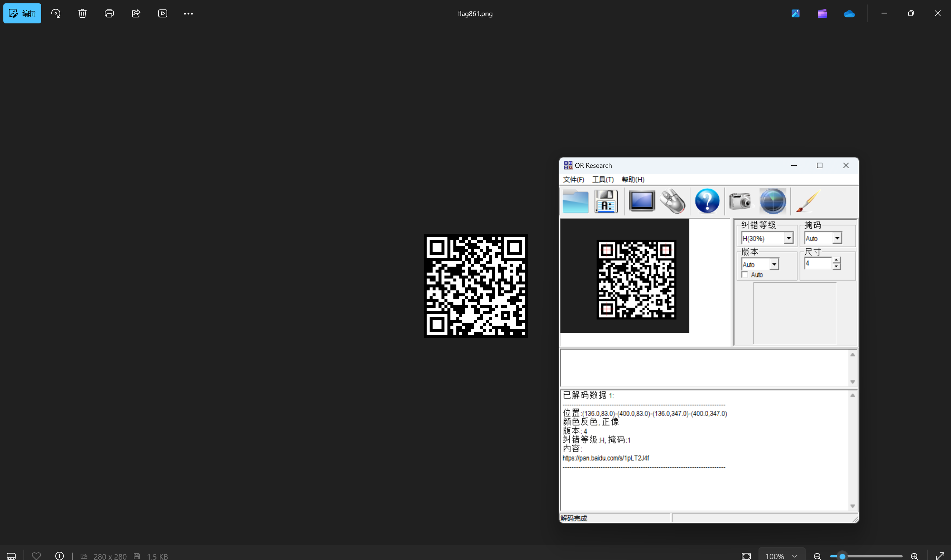The width and height of the screenshot is (951, 560).
Task: Click the Edit (编辑) button in Photos
Action: coord(22,14)
